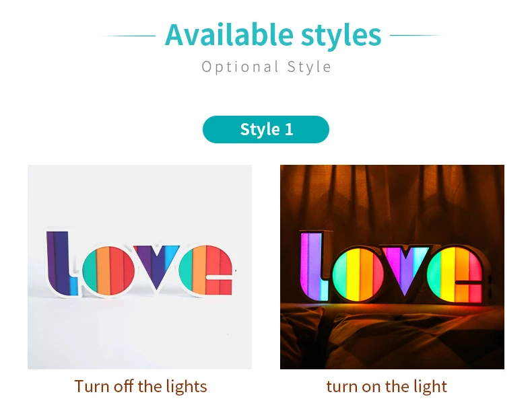The image size is (532, 409).
Task: Click the Available styles heading
Action: 273,34
